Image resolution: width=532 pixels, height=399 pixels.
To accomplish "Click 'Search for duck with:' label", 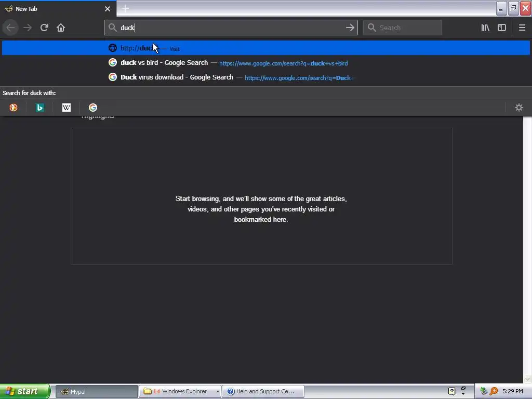I will [x=29, y=93].
